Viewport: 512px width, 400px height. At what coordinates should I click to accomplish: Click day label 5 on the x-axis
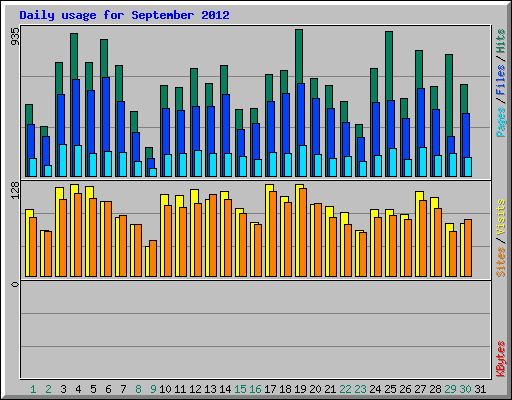coord(93,389)
